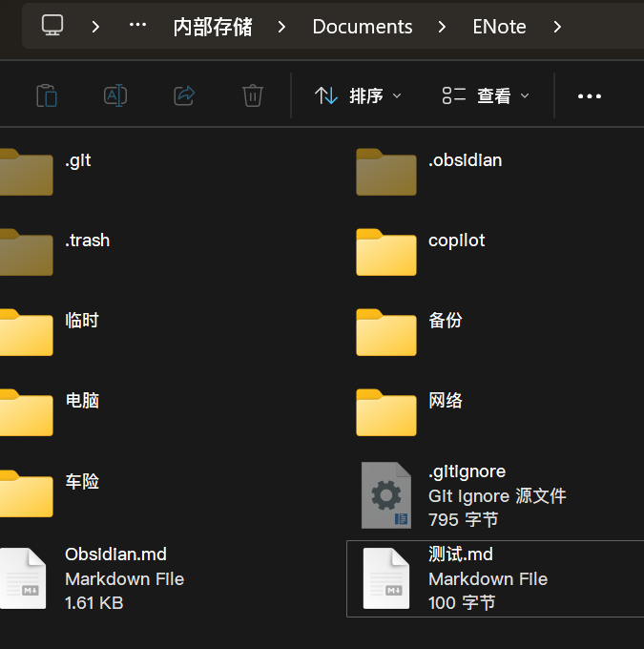The height and width of the screenshot is (649, 644).
Task: Click the .trash folder name label
Action: tap(88, 241)
